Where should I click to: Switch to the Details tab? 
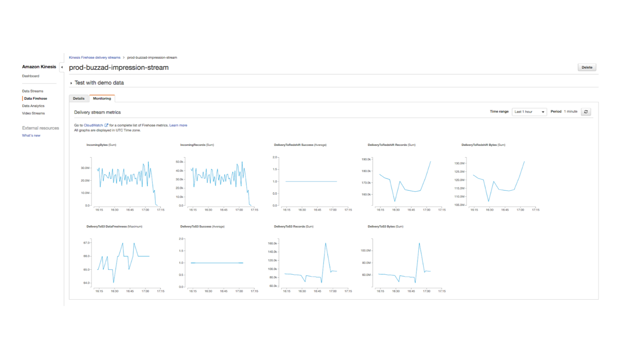click(x=79, y=99)
